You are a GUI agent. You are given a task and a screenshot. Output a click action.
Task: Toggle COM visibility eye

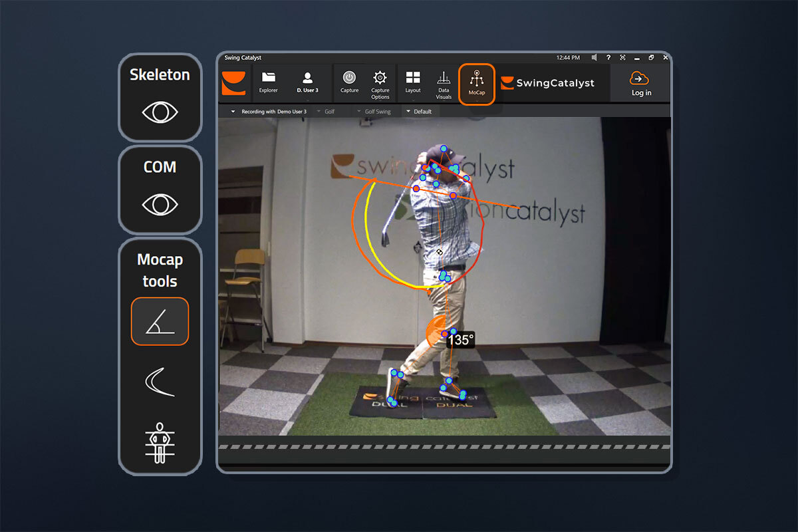click(160, 204)
